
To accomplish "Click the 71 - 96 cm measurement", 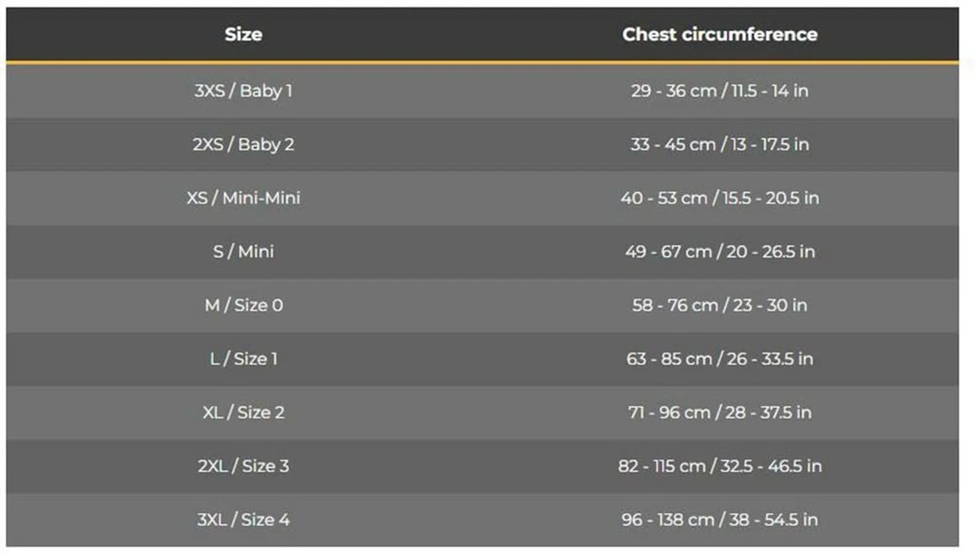I will pos(669,413).
